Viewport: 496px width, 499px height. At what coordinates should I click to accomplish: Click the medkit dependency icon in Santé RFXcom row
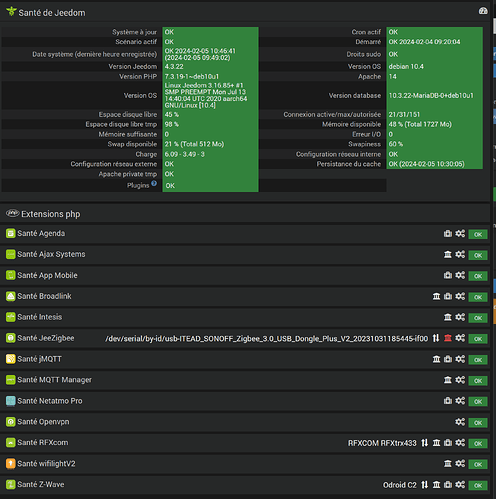(x=448, y=443)
